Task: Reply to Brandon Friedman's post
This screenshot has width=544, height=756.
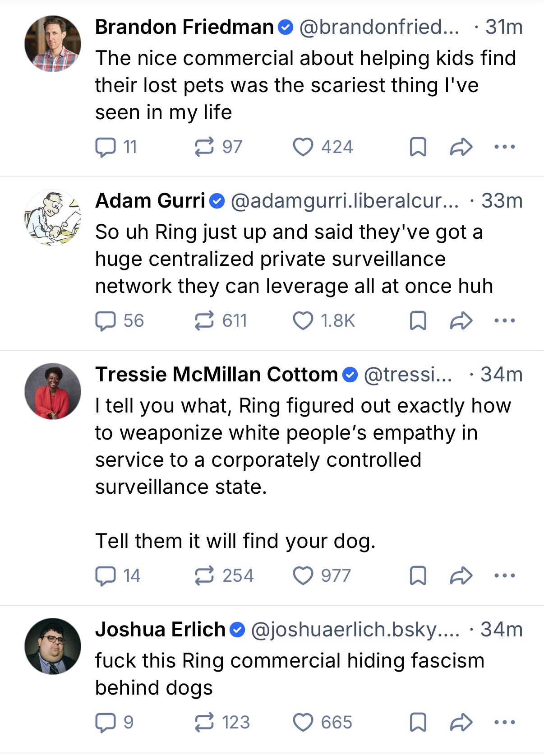Action: [x=105, y=147]
